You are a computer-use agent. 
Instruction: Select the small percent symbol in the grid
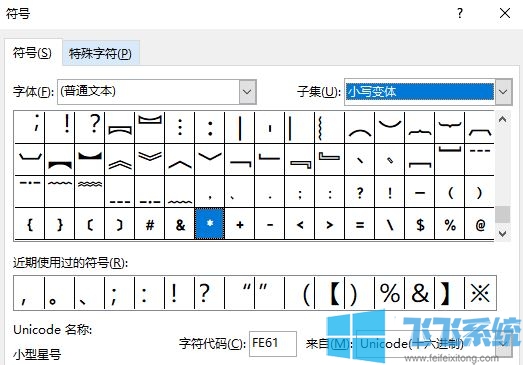(450, 224)
